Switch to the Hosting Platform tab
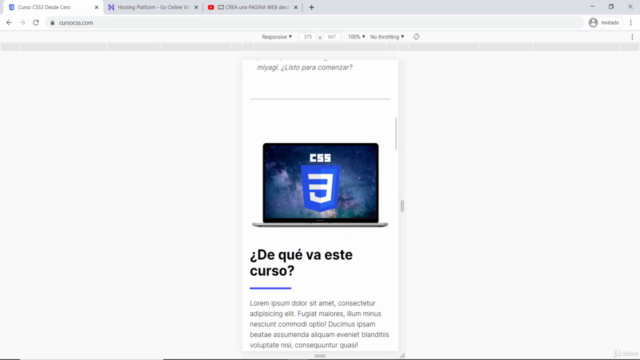 point(153,7)
